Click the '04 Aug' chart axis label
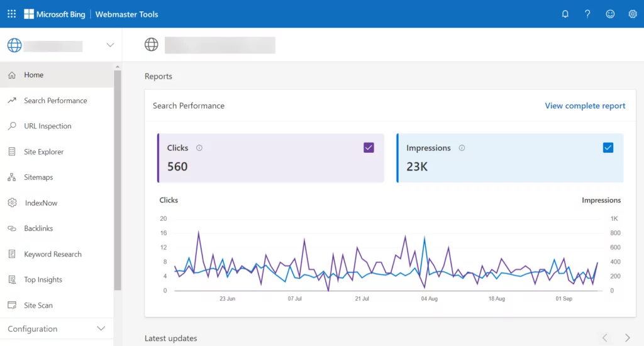This screenshot has height=346, width=644. click(x=429, y=299)
